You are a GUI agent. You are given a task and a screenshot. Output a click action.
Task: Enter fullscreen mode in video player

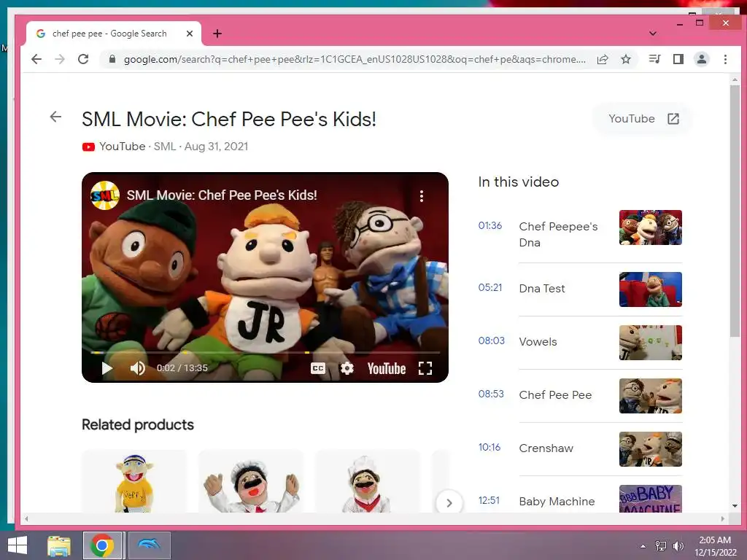[425, 368]
